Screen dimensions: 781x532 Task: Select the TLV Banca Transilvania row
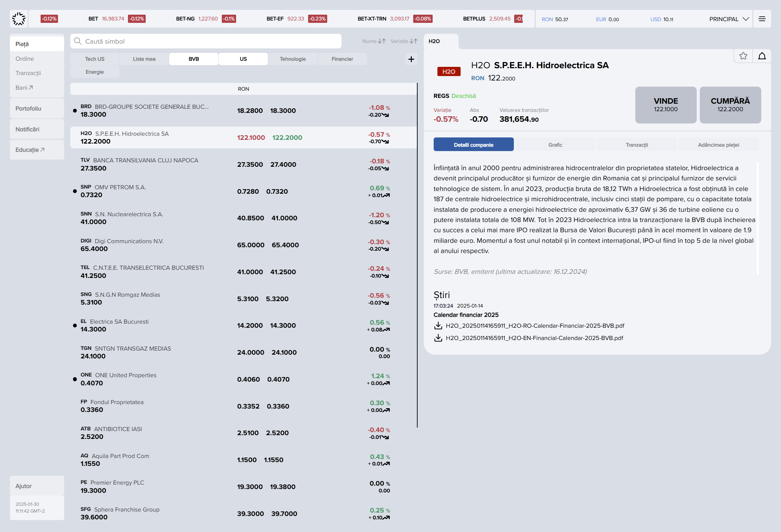[243, 164]
